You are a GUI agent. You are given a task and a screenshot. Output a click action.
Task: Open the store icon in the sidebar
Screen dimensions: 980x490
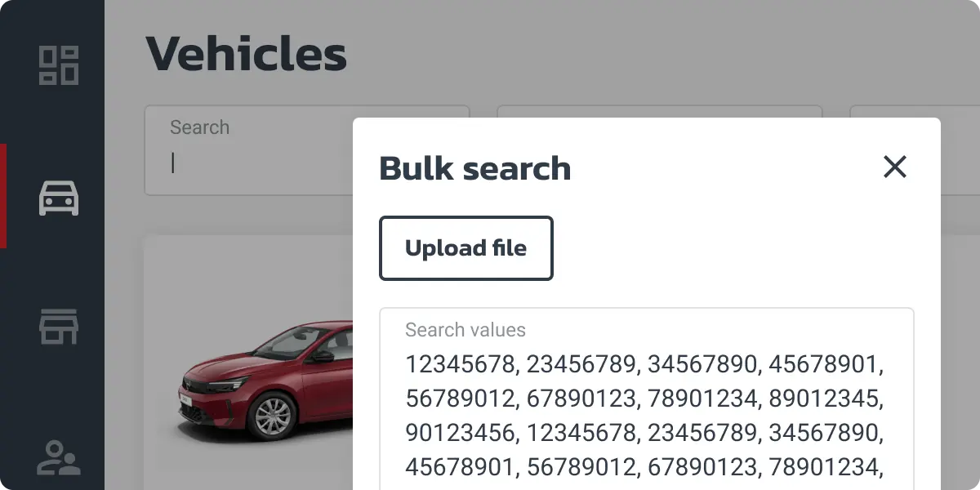pyautogui.click(x=59, y=327)
